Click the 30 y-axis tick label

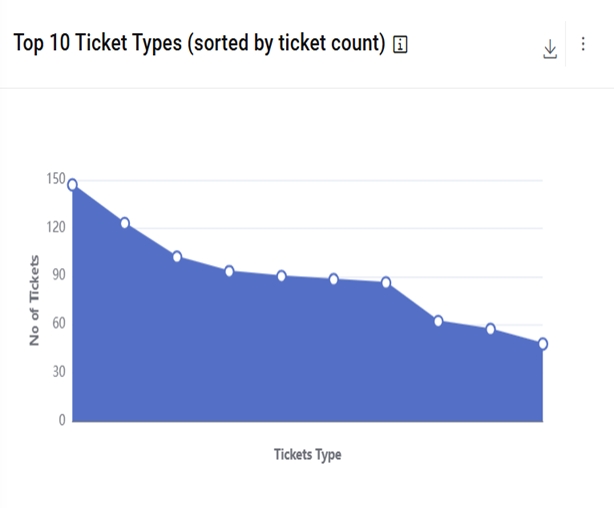(57, 372)
